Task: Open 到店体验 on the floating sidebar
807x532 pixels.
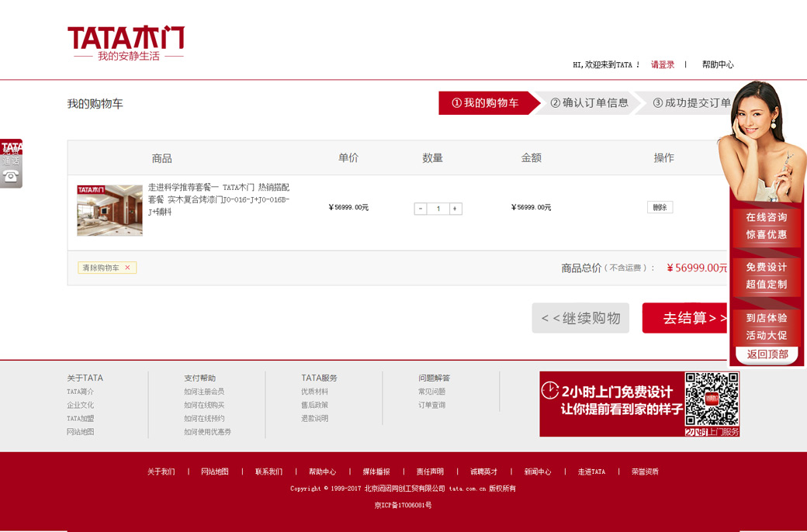Action: click(x=766, y=326)
